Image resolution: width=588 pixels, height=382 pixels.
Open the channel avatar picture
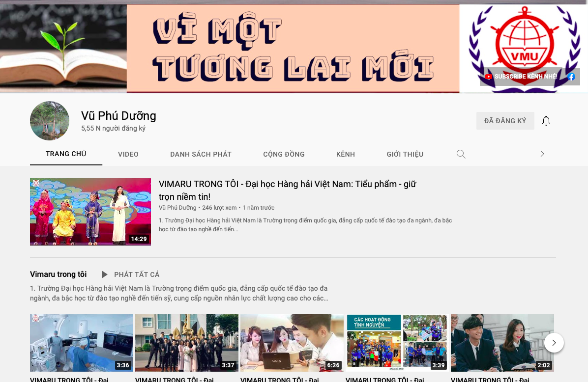coord(50,121)
